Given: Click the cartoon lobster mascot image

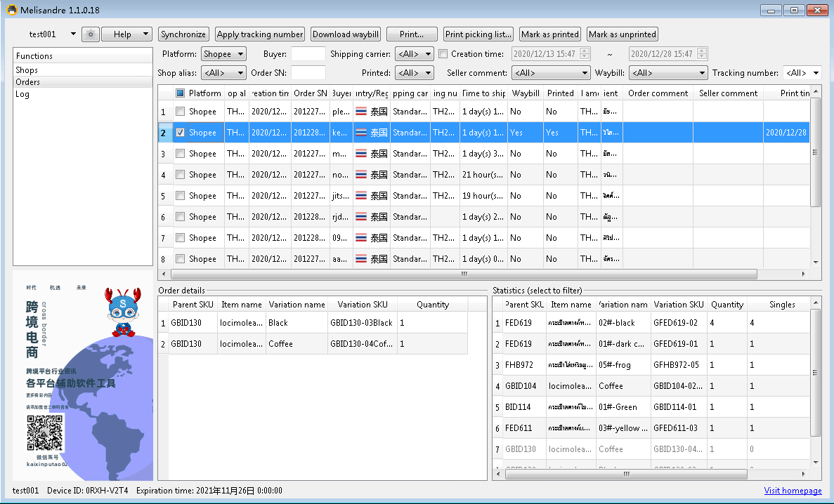Looking at the screenshot, I should pyautogui.click(x=124, y=312).
